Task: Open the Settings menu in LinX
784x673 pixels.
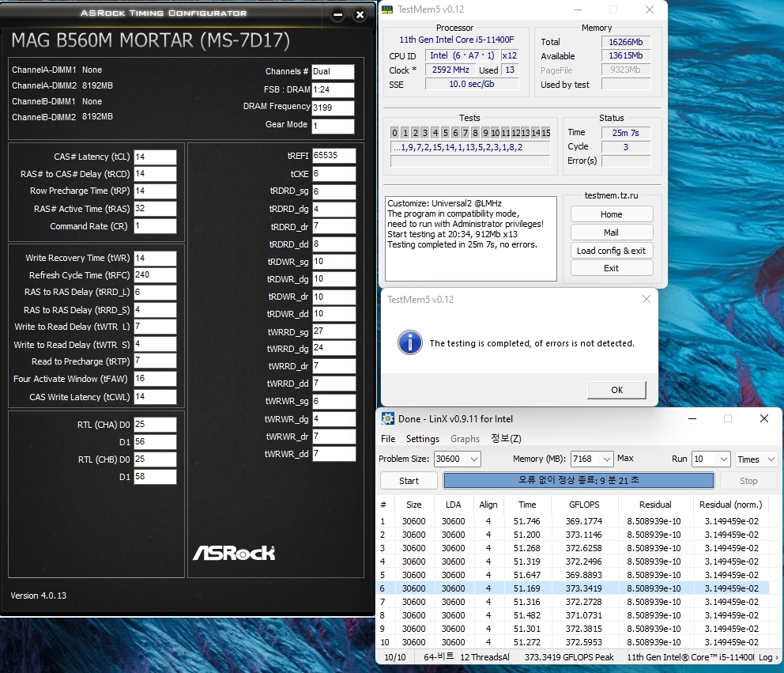Action: tap(423, 439)
